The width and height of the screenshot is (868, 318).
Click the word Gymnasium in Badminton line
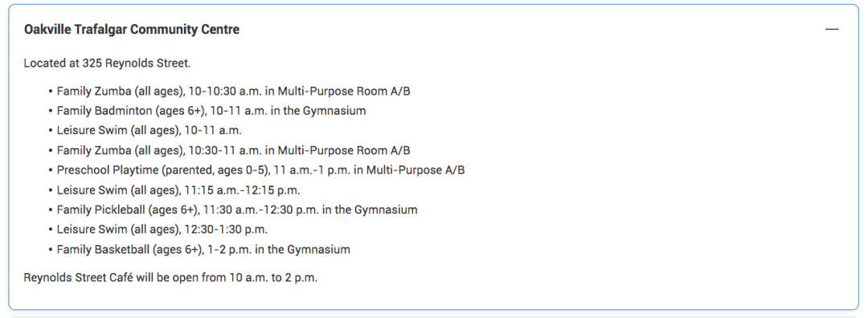334,111
